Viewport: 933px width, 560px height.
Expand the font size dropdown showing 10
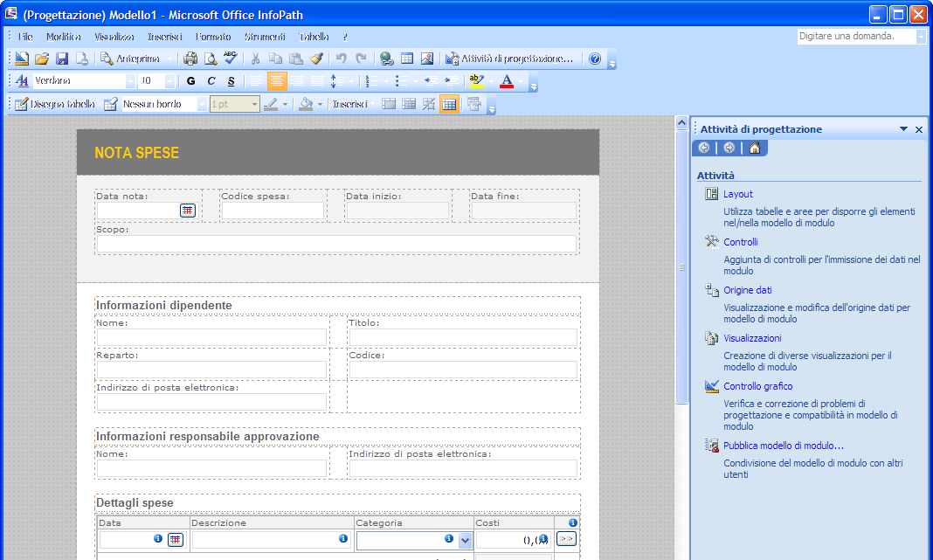(x=169, y=81)
